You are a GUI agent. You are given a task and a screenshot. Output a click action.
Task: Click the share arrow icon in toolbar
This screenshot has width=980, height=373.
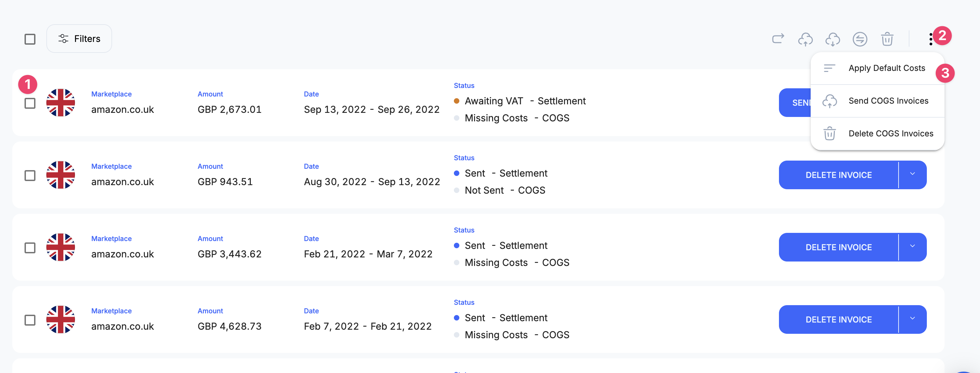point(778,39)
